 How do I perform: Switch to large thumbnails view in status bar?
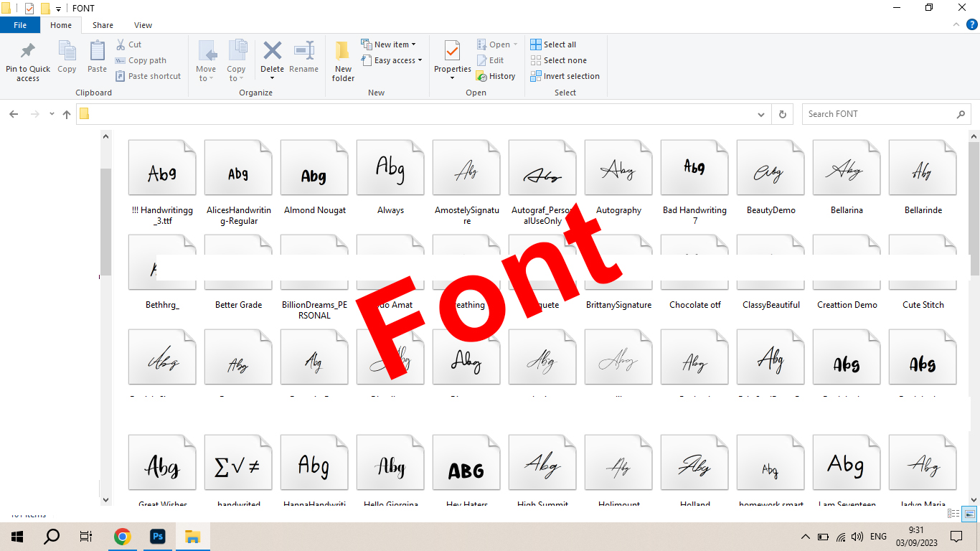969,514
